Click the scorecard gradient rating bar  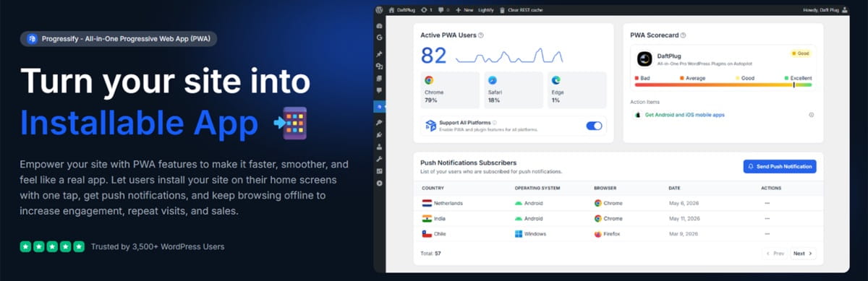click(723, 85)
